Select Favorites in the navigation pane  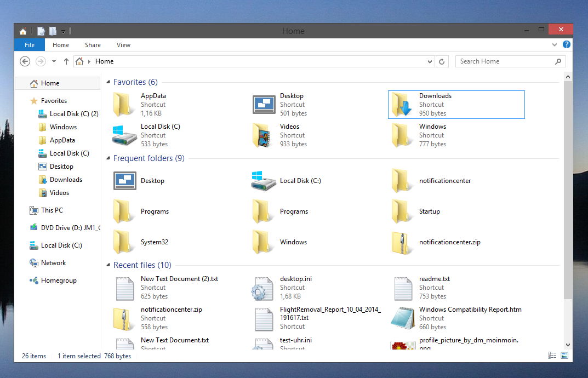coord(54,100)
